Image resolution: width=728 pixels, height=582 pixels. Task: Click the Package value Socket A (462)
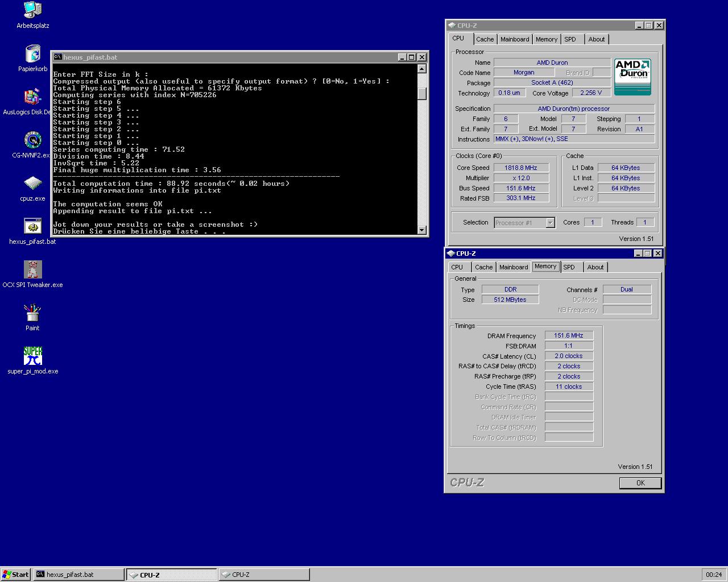(552, 83)
